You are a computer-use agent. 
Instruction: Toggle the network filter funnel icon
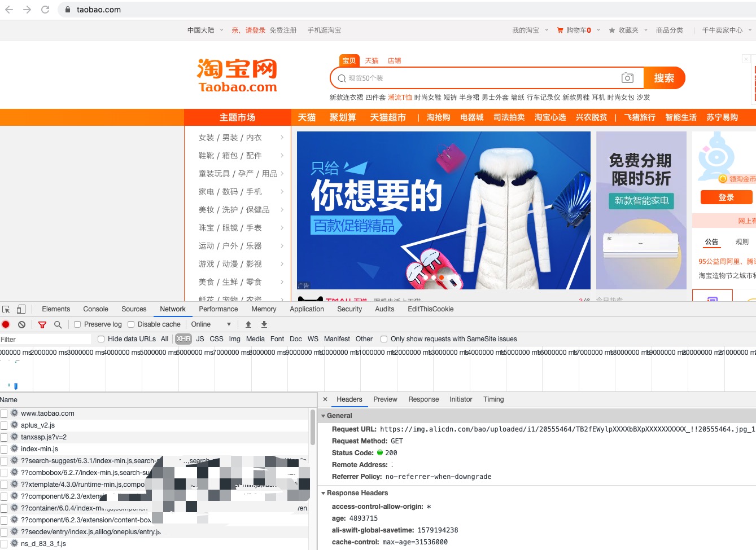42,324
